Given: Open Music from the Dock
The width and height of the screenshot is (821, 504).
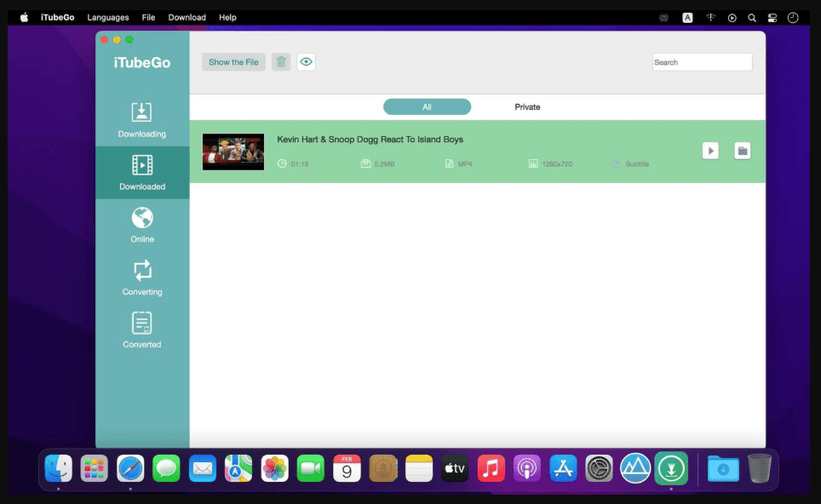Looking at the screenshot, I should point(491,468).
